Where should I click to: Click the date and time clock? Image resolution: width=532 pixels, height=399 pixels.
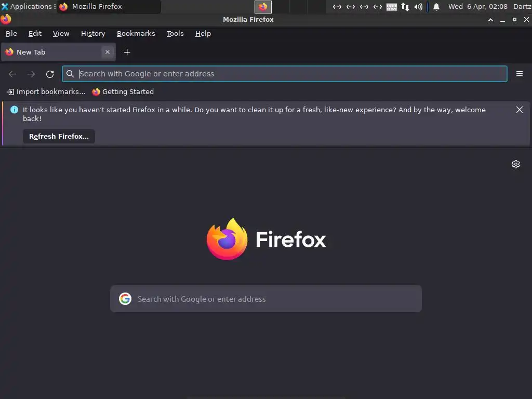click(478, 6)
